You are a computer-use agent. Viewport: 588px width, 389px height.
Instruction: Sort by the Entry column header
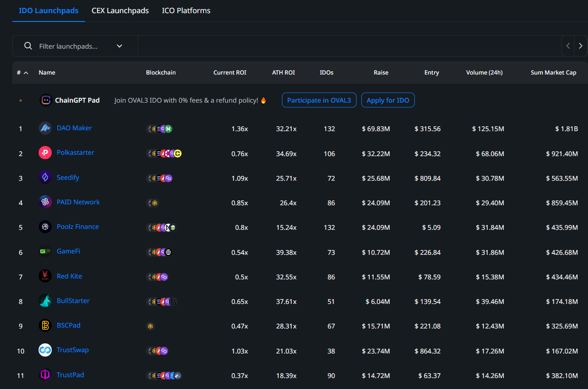click(x=431, y=72)
